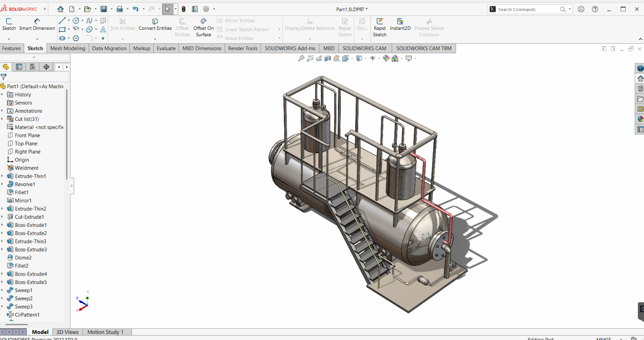Viewport: 644px width, 340px height.
Task: Expand the History tree node
Action: click(x=2, y=95)
